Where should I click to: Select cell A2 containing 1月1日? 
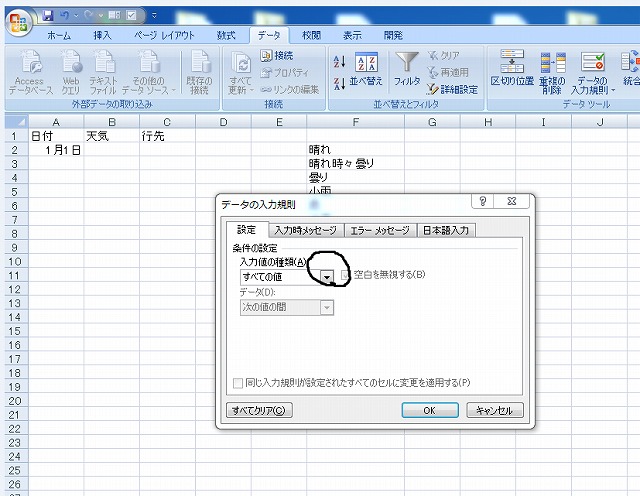click(55, 150)
